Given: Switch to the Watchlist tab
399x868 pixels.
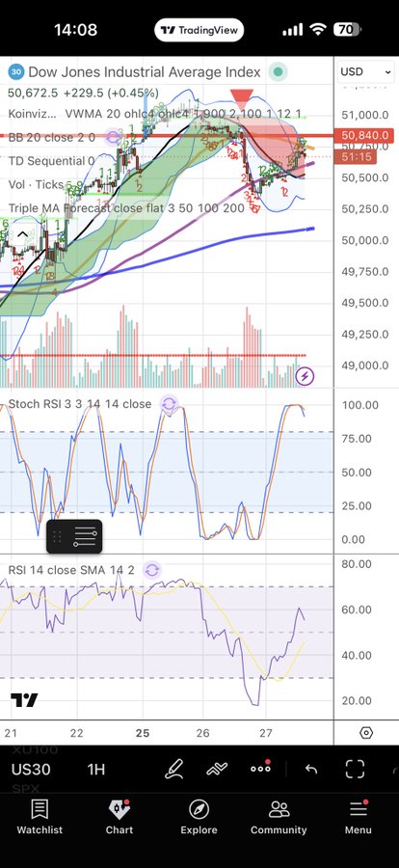Looking at the screenshot, I should pos(40,817).
